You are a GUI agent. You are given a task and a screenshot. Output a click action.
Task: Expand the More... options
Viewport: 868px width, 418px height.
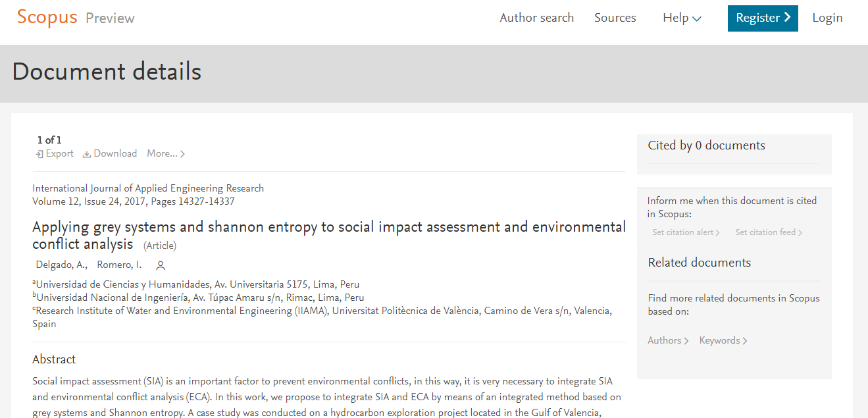(x=166, y=153)
